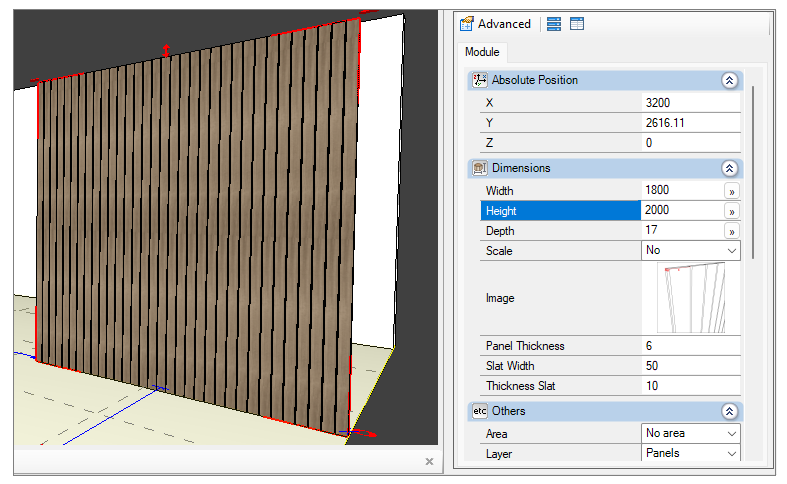This screenshot has width=787, height=484.
Task: Click the Depth value 17
Action: pyautogui.click(x=651, y=230)
